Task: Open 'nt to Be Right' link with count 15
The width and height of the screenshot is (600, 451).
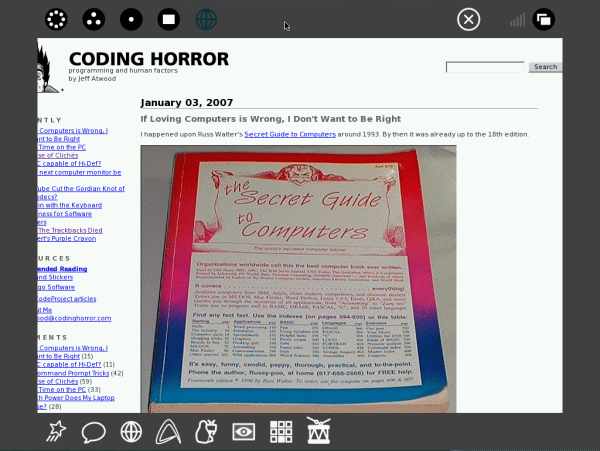Action: click(59, 356)
